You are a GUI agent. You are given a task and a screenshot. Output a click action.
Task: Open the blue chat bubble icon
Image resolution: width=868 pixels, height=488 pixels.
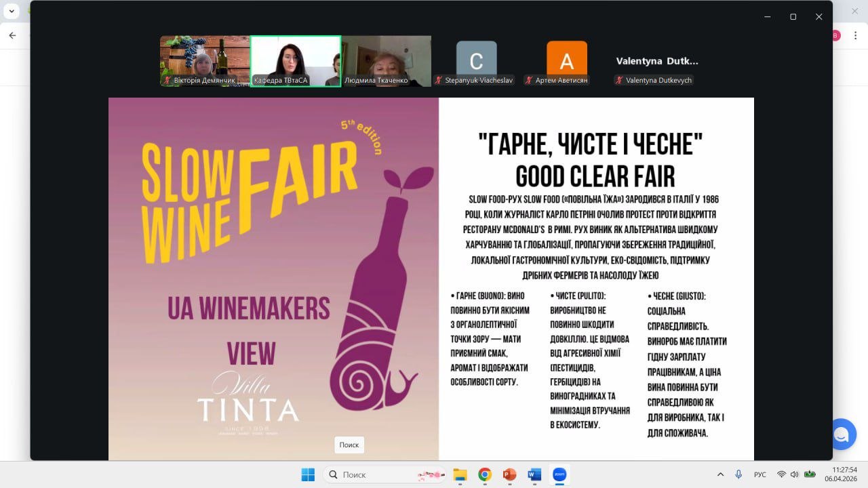[x=841, y=434]
